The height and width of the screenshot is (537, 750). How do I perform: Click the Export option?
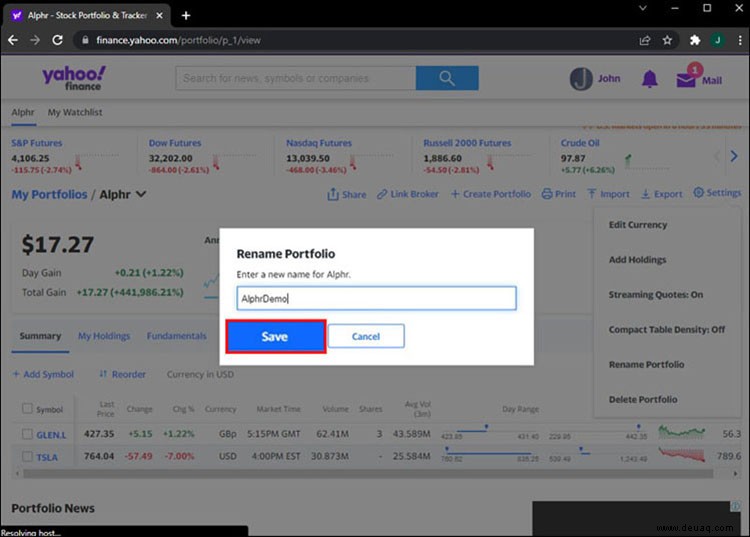(x=662, y=194)
